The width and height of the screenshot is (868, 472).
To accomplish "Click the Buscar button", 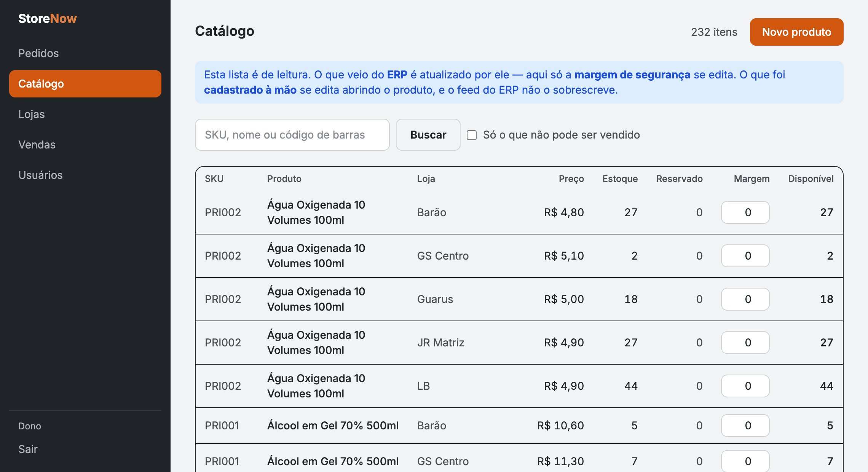I will point(428,135).
